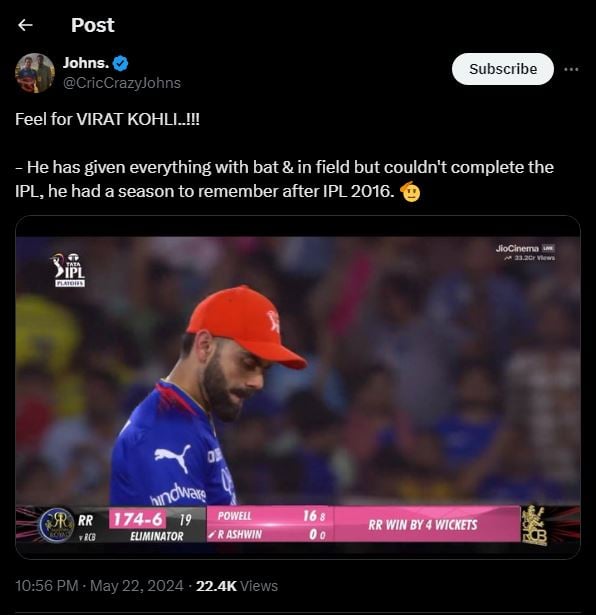Click the May 22, 2024 date
Screen dimensions: 596x615
[x=137, y=586]
